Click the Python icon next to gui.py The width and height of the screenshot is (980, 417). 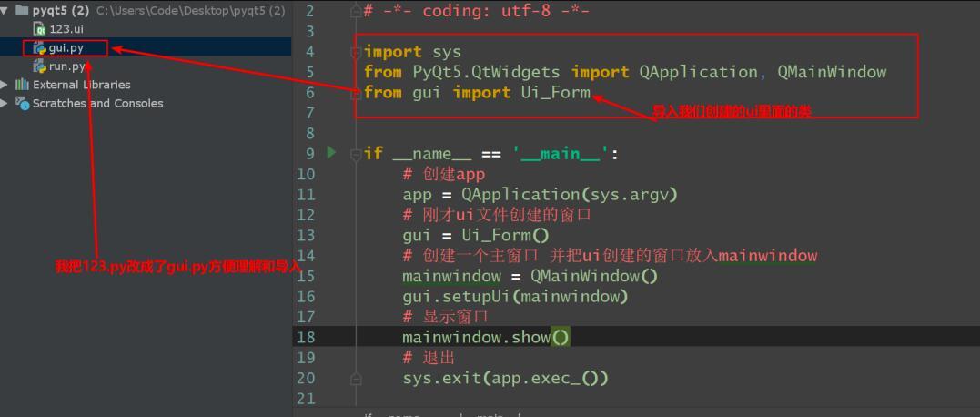40,48
